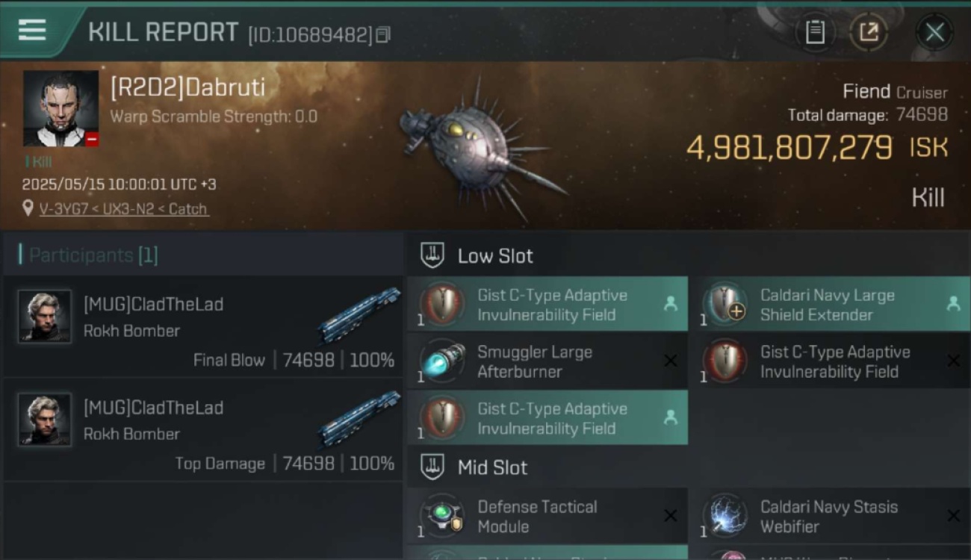Open the clipboard icon in header

[x=815, y=32]
